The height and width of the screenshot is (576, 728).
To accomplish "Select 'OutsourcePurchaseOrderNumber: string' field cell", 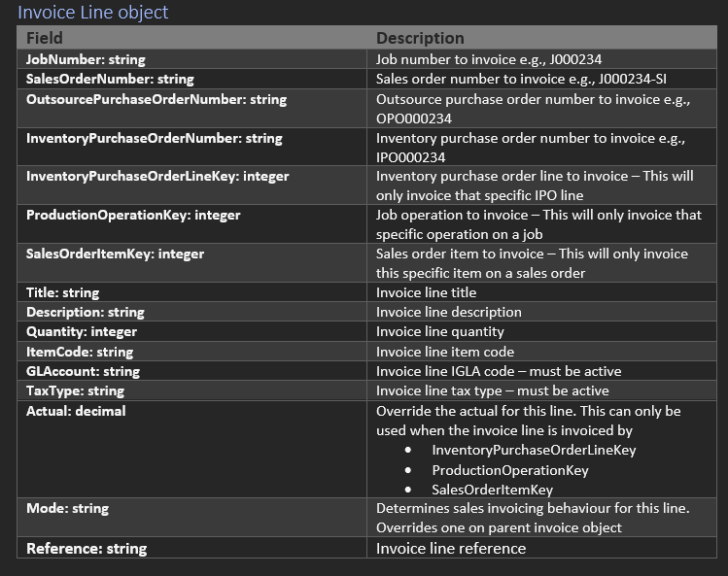I will point(191,108).
